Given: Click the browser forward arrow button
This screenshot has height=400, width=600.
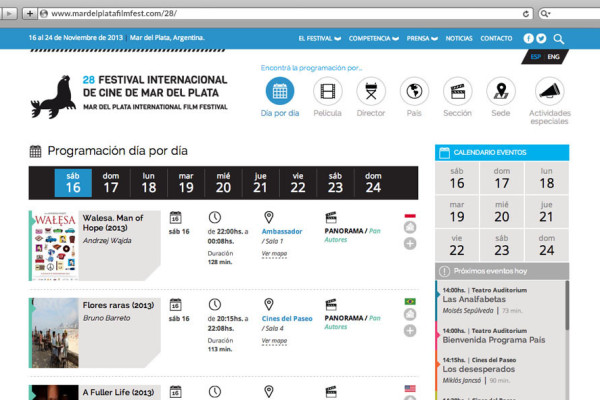Looking at the screenshot, I should pos(9,14).
